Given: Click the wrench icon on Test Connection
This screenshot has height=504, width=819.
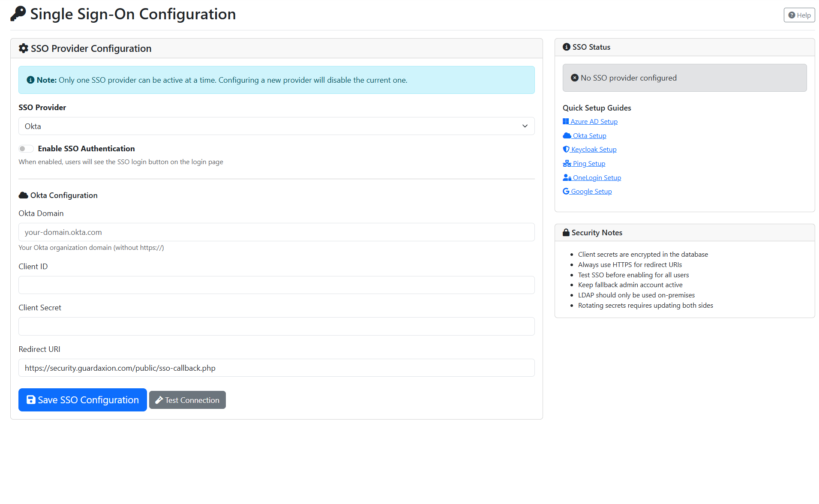Looking at the screenshot, I should pyautogui.click(x=159, y=400).
